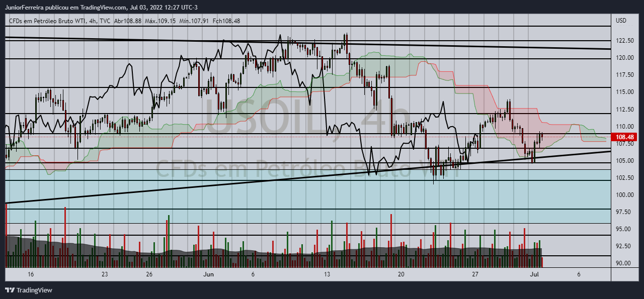Click the close value 'Fch108.48'
Image resolution: width=644 pixels, height=299 pixels.
pyautogui.click(x=226, y=21)
